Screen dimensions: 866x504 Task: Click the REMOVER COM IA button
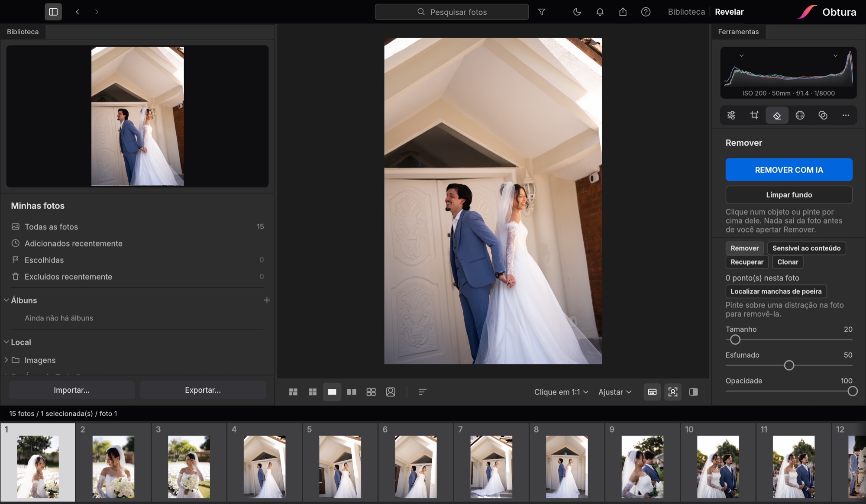[x=789, y=170]
